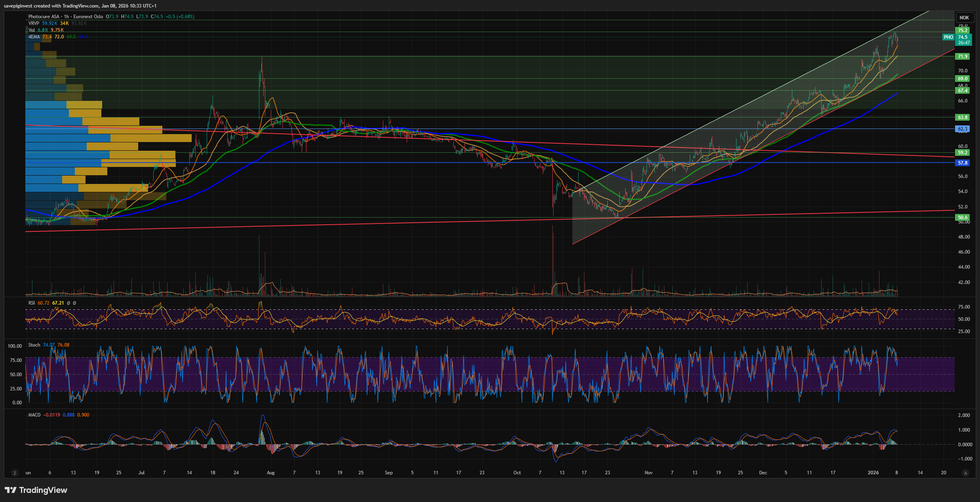
Task: Click the current price 74.5 countdown label
Action: coord(963,40)
